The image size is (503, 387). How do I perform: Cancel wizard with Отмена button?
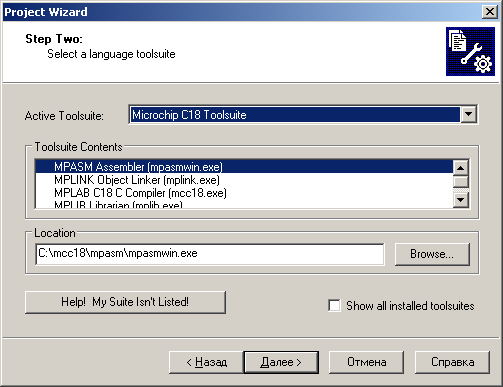coord(366,362)
